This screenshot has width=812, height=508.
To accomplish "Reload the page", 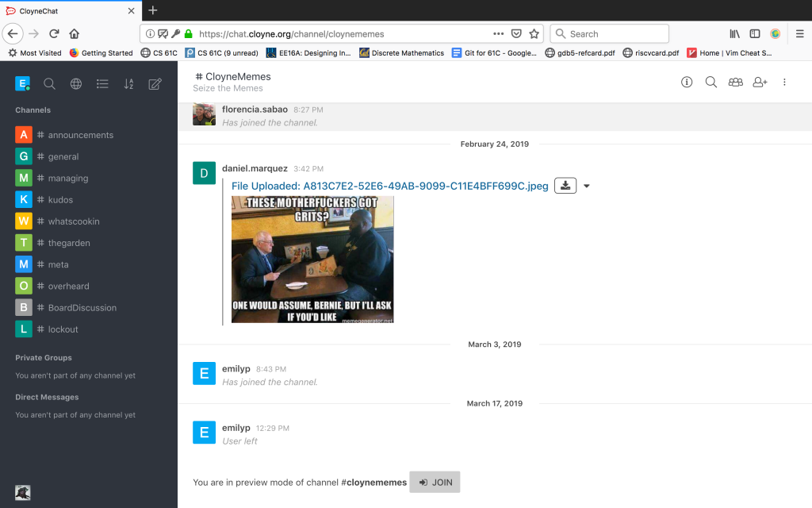I will pyautogui.click(x=54, y=33).
